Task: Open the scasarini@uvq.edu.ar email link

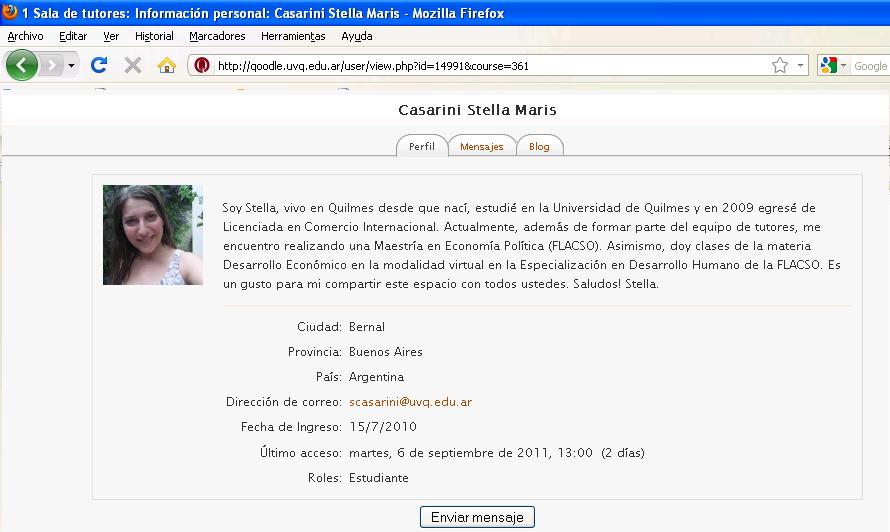Action: [410, 402]
